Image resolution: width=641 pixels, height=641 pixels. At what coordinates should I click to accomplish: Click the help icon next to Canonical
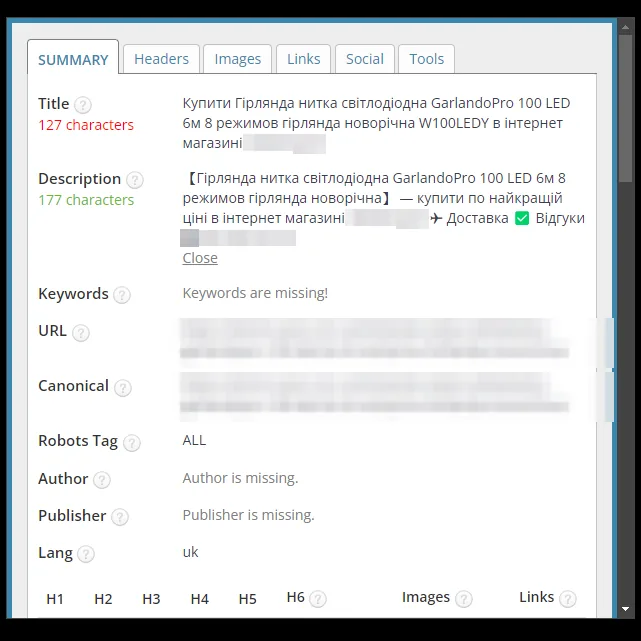pyautogui.click(x=123, y=388)
